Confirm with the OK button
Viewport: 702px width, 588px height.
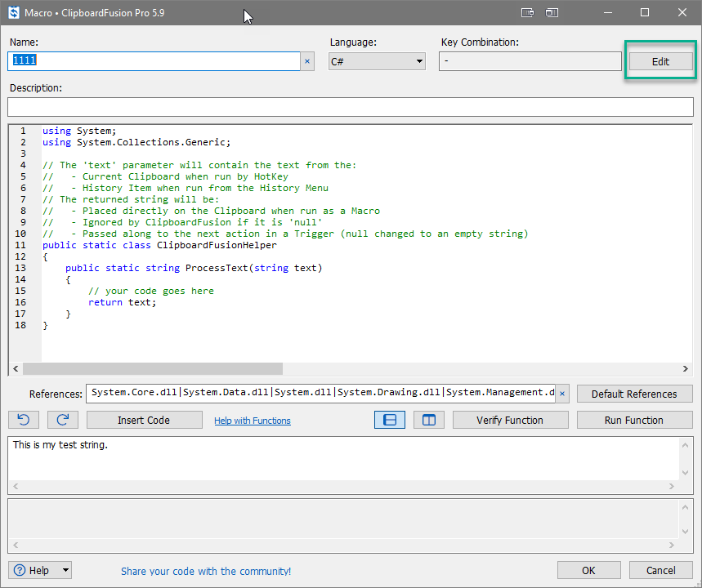click(x=588, y=570)
